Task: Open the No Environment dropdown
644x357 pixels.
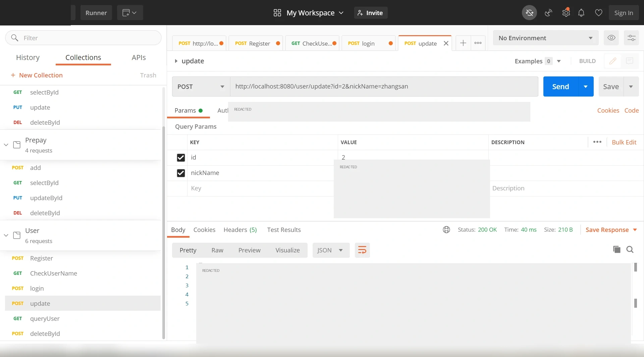Action: point(546,38)
